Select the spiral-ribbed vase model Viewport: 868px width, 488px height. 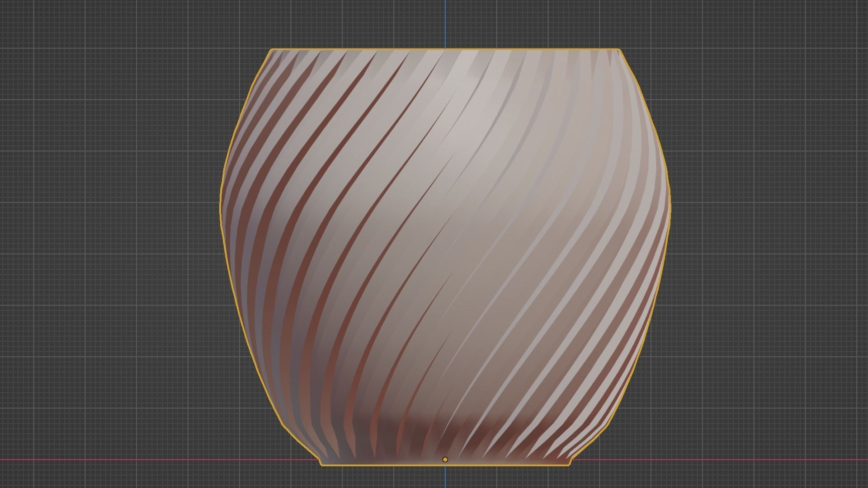point(445,257)
